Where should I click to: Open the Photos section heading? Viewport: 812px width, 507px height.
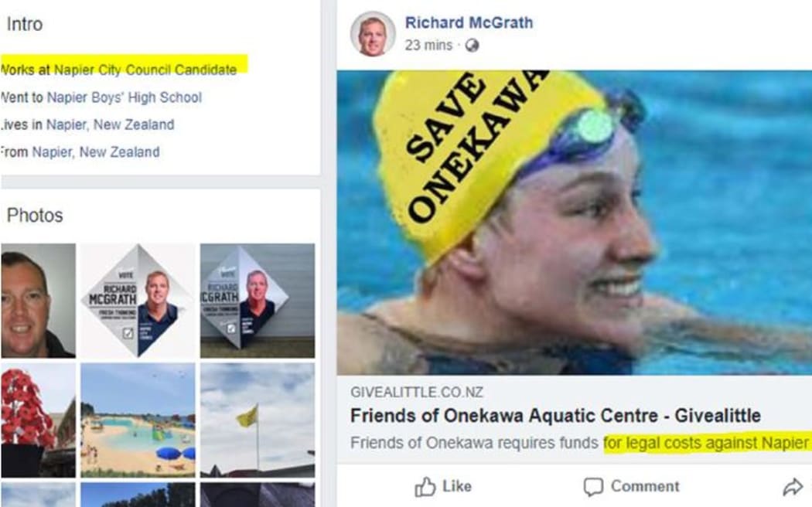pos(35,215)
